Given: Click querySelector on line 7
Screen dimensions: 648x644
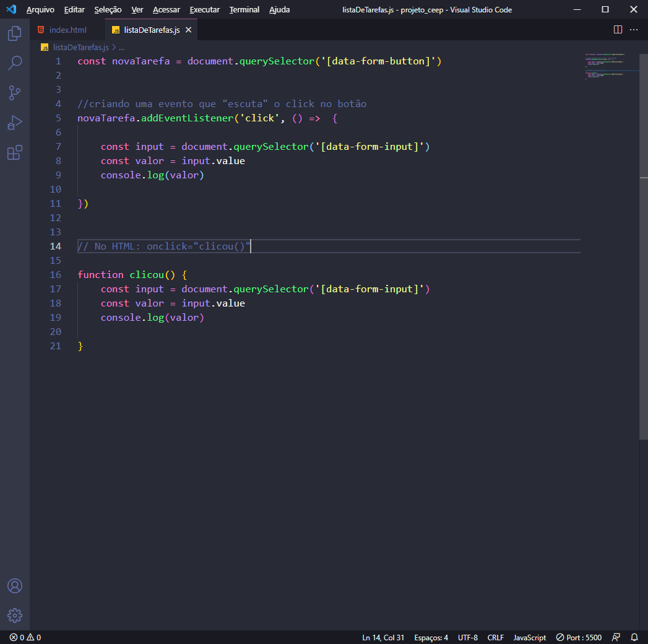Looking at the screenshot, I should [x=271, y=147].
